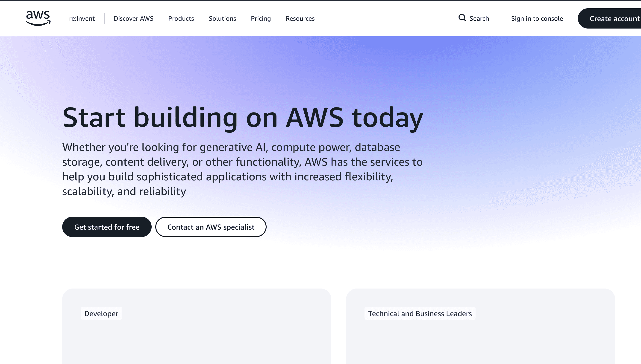Image resolution: width=641 pixels, height=364 pixels.
Task: Open the Discover AWS menu
Action: point(133,18)
